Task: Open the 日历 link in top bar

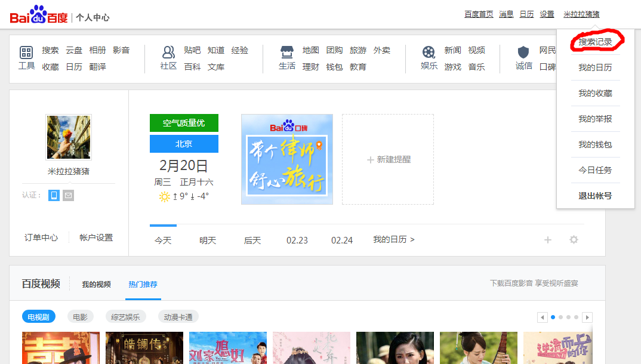Action: [x=526, y=14]
